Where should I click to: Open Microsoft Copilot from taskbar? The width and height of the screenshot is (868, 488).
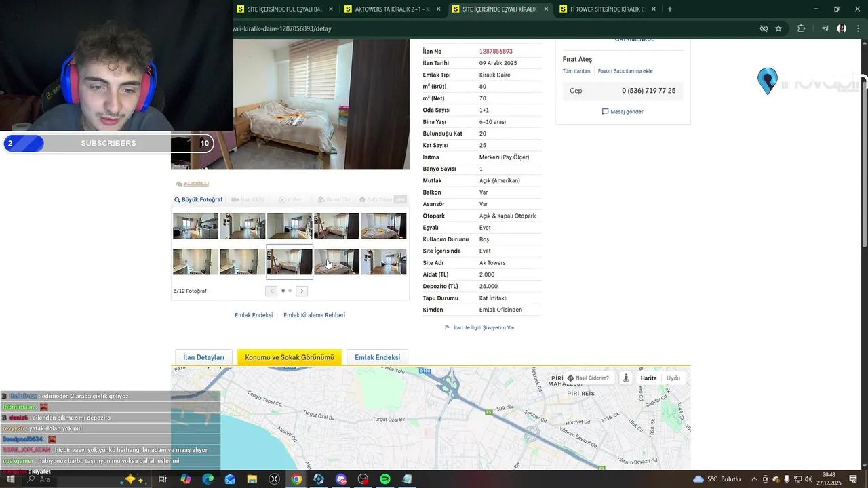tap(186, 479)
